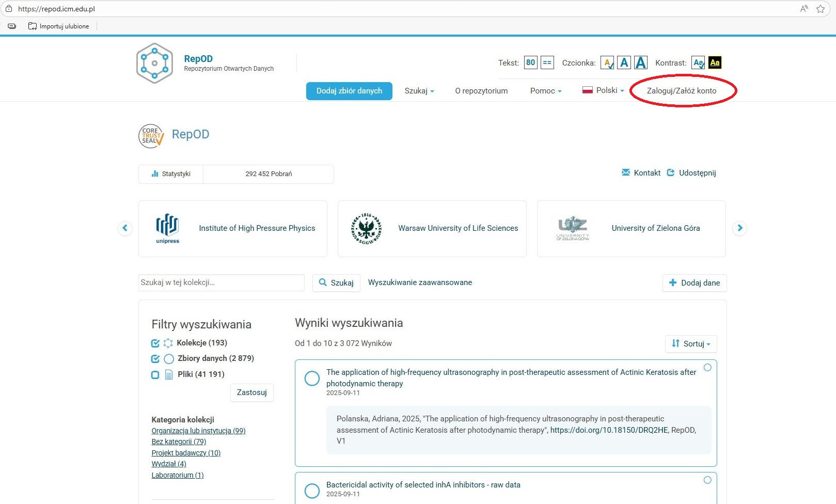Image resolution: width=836 pixels, height=504 pixels.
Task: Open the Sortuj dropdown
Action: pos(691,344)
